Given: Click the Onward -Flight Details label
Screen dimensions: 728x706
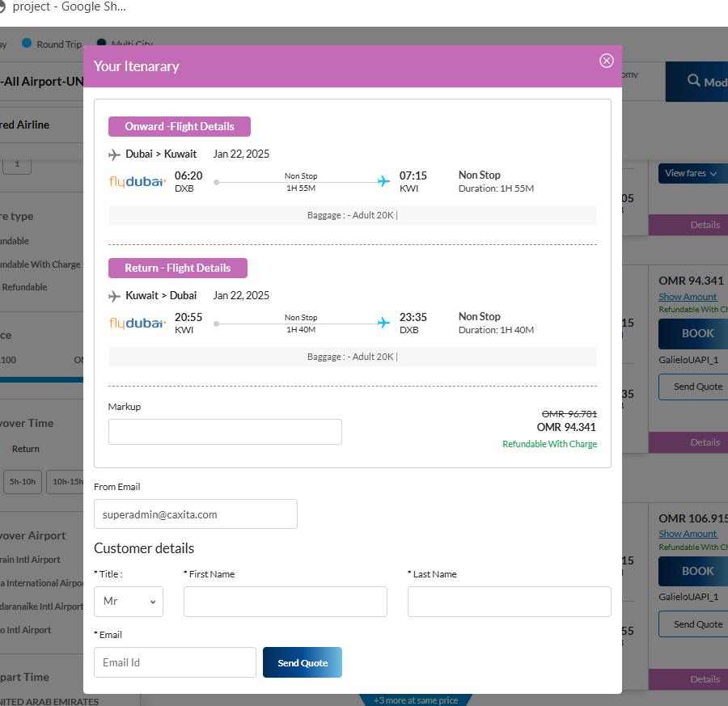Looking at the screenshot, I should tap(180, 126).
